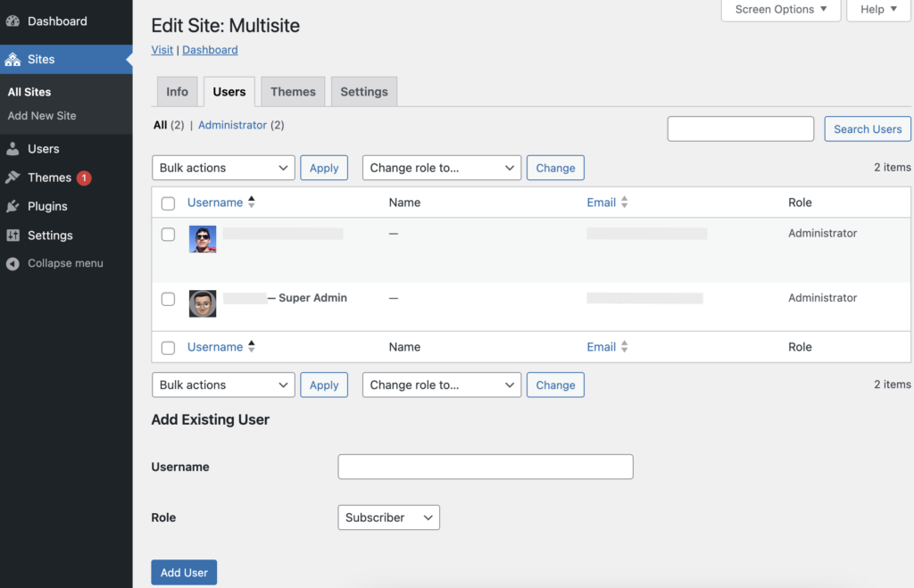Click the top Username sort arrows

(251, 203)
